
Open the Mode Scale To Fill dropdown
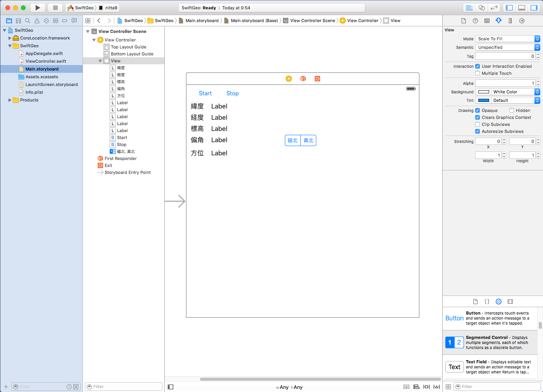coord(507,39)
